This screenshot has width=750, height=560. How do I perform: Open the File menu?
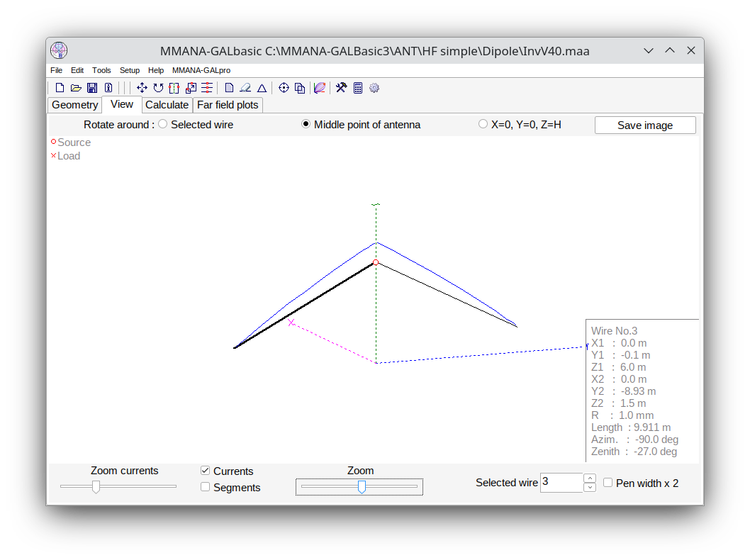coord(57,70)
